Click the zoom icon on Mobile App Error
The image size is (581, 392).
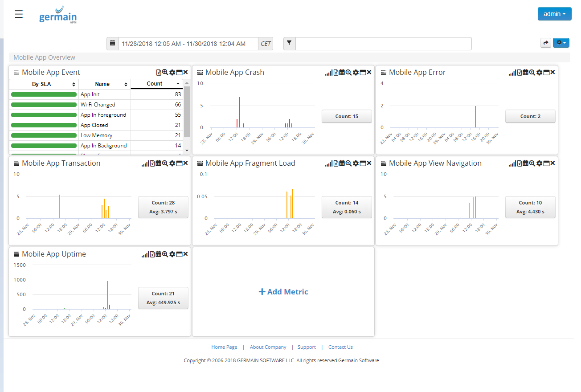point(532,72)
